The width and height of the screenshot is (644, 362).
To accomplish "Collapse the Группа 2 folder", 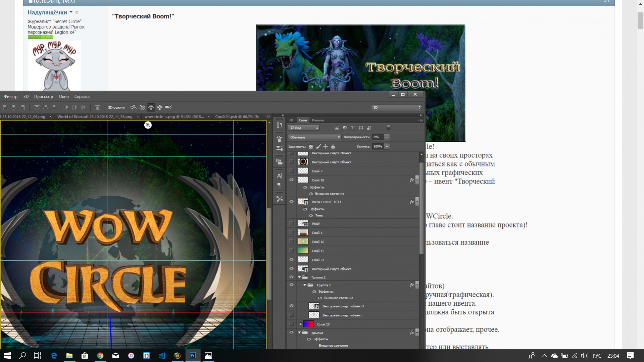I will [x=299, y=277].
